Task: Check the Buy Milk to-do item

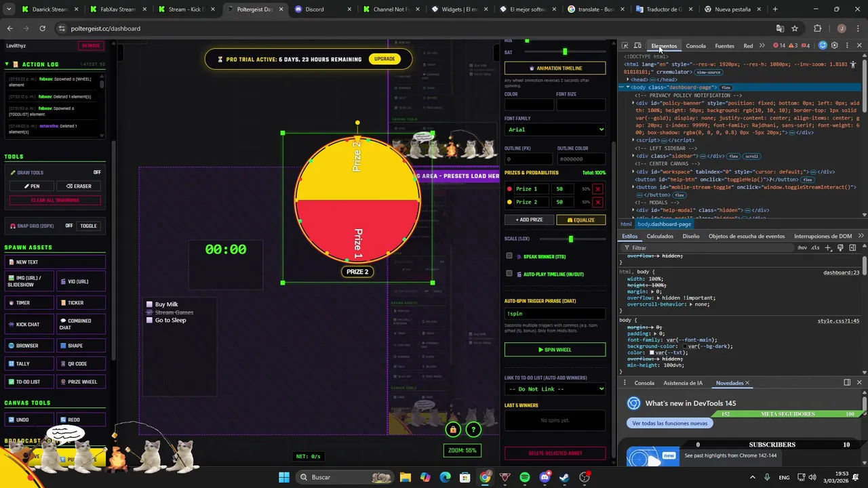Action: 150,304
